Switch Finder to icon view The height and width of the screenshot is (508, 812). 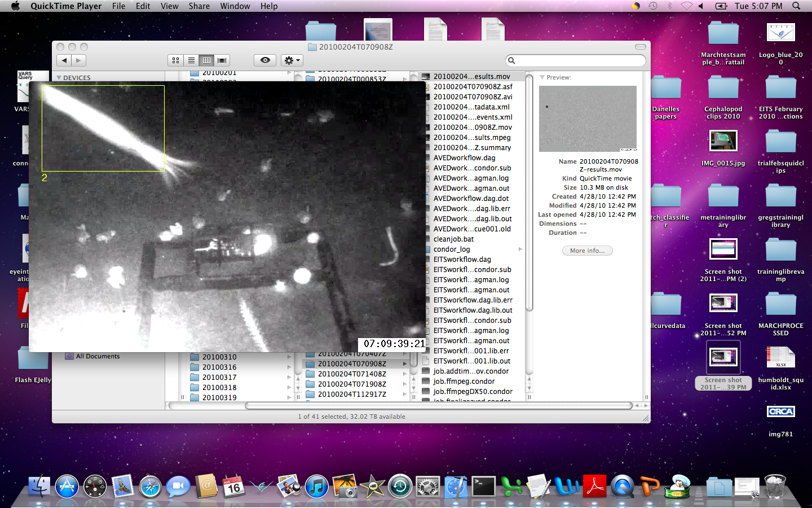point(176,60)
